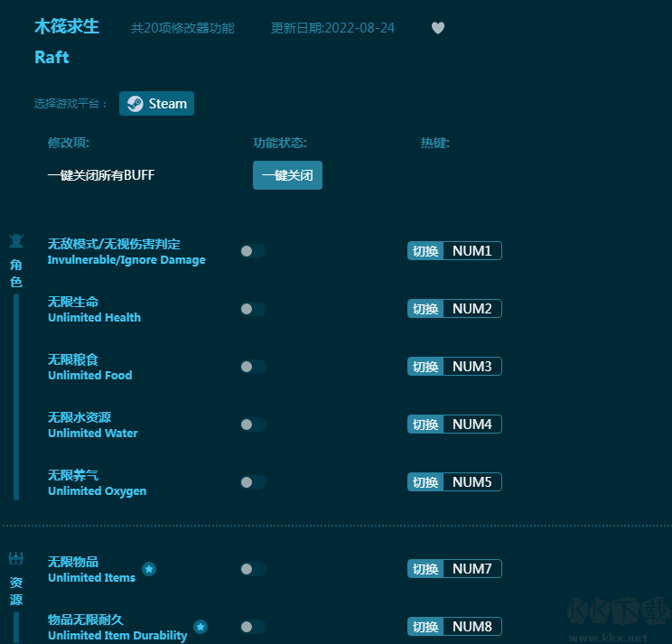Image resolution: width=672 pixels, height=644 pixels.
Task: Click the 角色 character category icon
Action: pos(16,241)
